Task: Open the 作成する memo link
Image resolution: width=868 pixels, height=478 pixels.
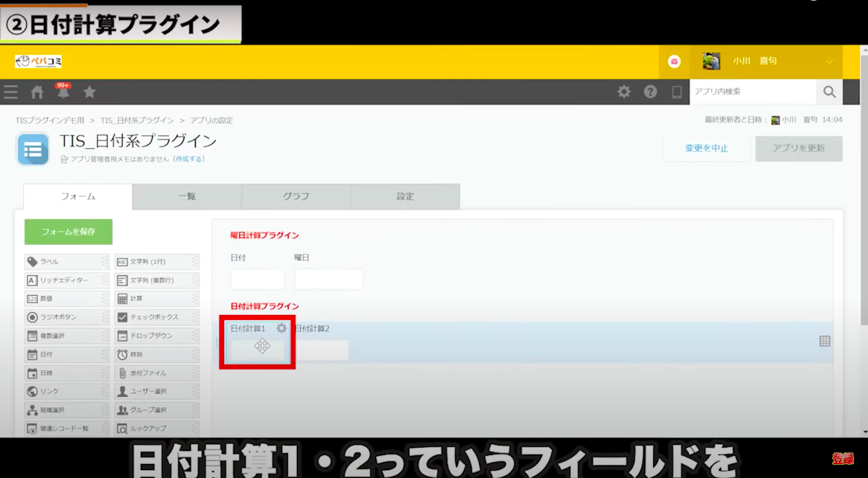Action: click(190, 159)
